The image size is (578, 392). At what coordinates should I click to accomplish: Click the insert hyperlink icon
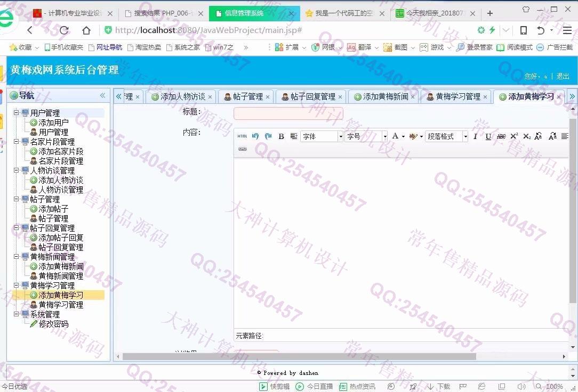pos(242,149)
